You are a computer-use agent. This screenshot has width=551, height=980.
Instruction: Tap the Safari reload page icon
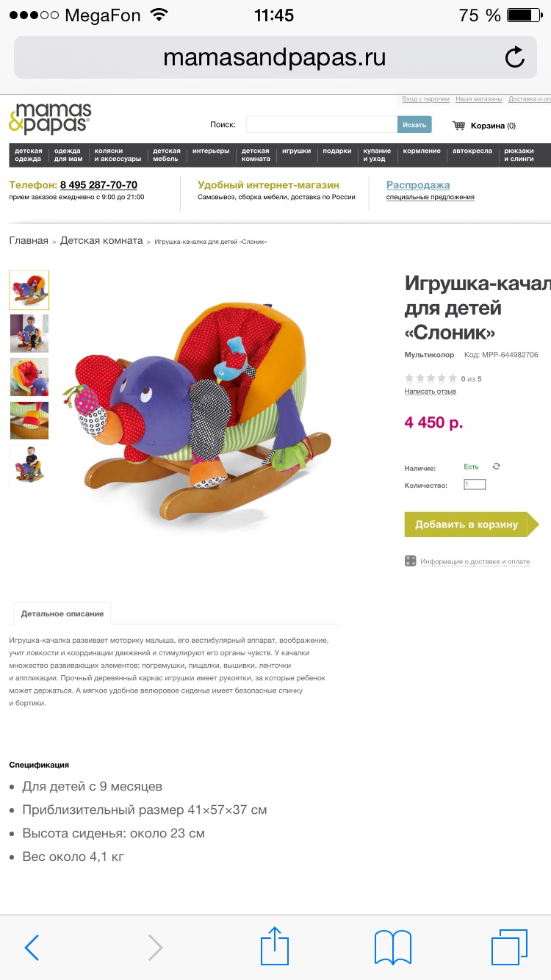click(515, 57)
